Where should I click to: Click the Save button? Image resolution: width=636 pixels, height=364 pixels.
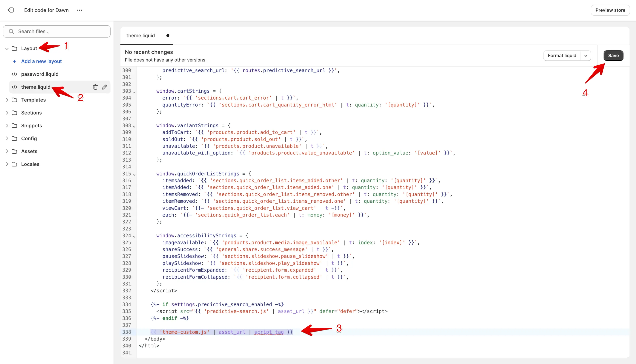(x=613, y=55)
